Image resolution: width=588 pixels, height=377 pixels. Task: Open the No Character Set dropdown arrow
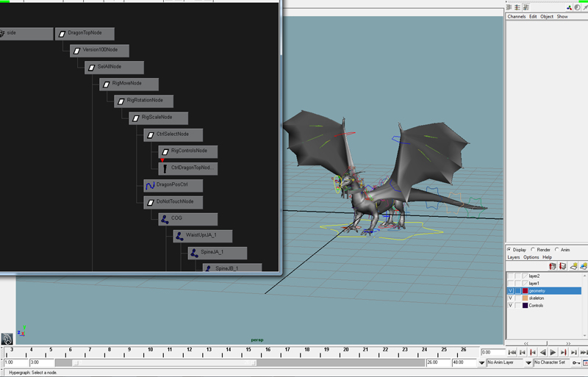click(528, 363)
